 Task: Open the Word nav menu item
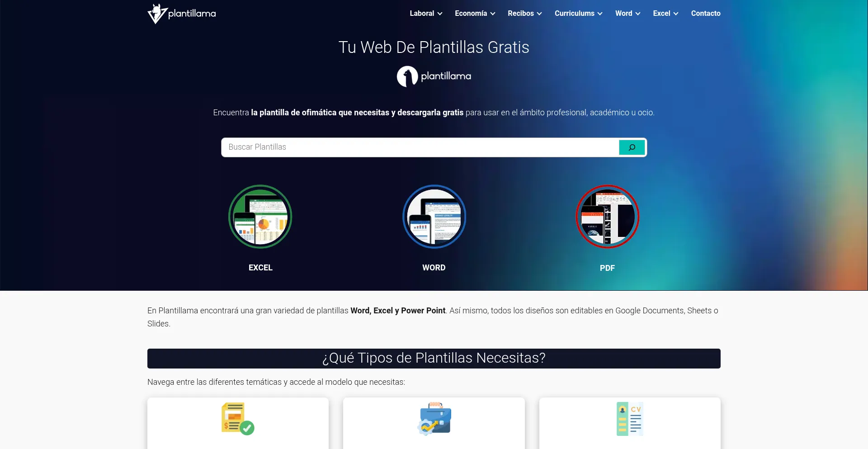[623, 14]
